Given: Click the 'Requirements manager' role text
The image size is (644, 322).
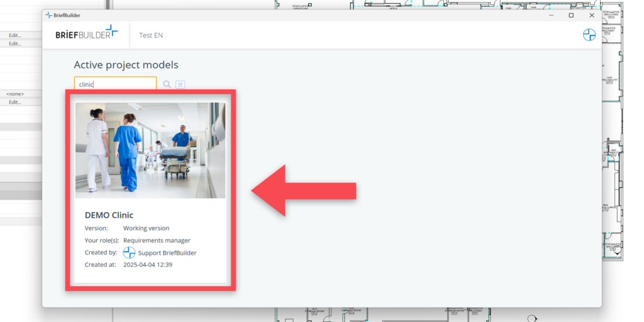Looking at the screenshot, I should (x=157, y=240).
